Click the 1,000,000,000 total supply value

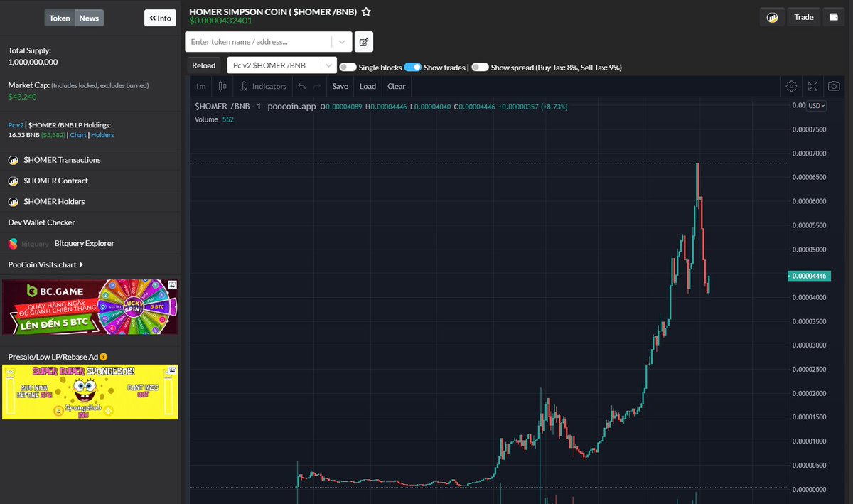[33, 62]
